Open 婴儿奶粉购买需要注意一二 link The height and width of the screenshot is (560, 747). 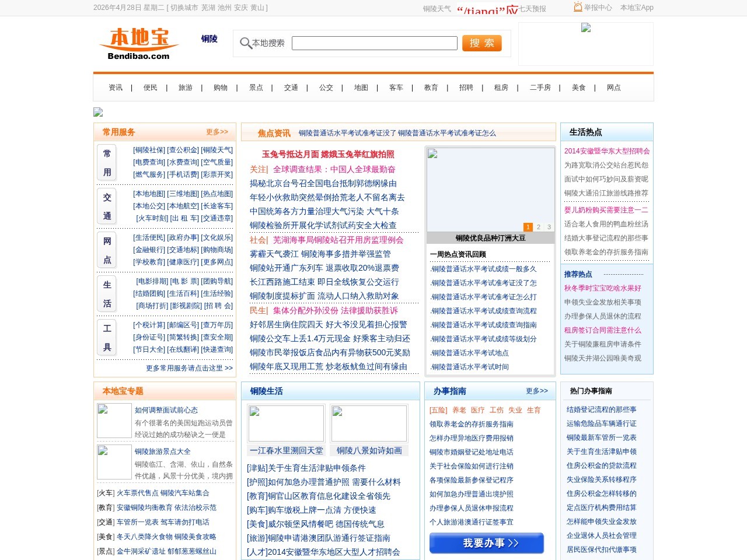pyautogui.click(x=606, y=210)
